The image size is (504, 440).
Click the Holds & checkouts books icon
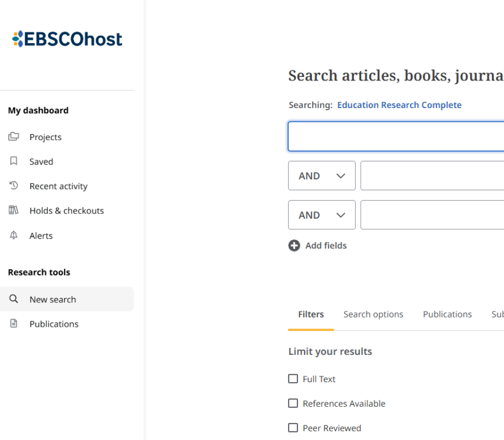[13, 210]
